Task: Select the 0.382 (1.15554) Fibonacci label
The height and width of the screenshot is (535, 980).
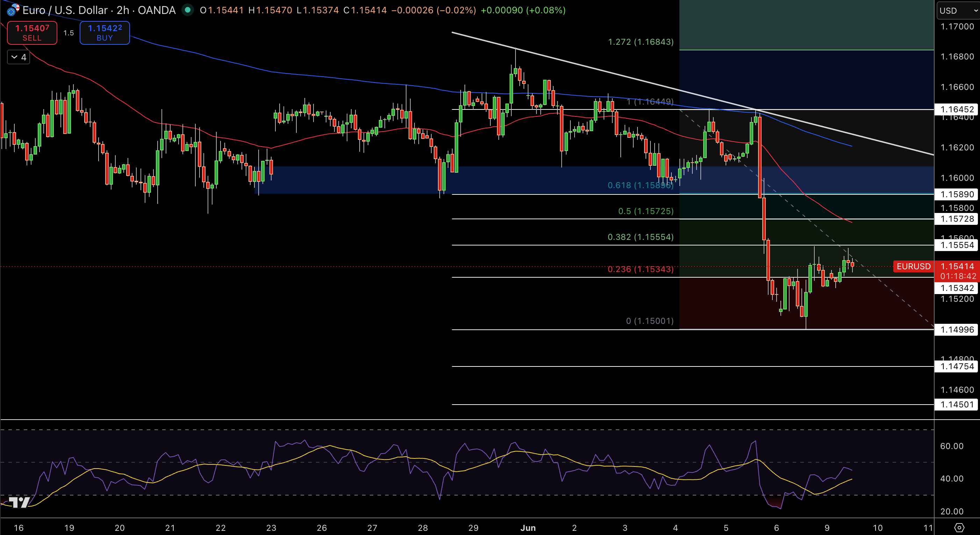Action: (x=641, y=237)
